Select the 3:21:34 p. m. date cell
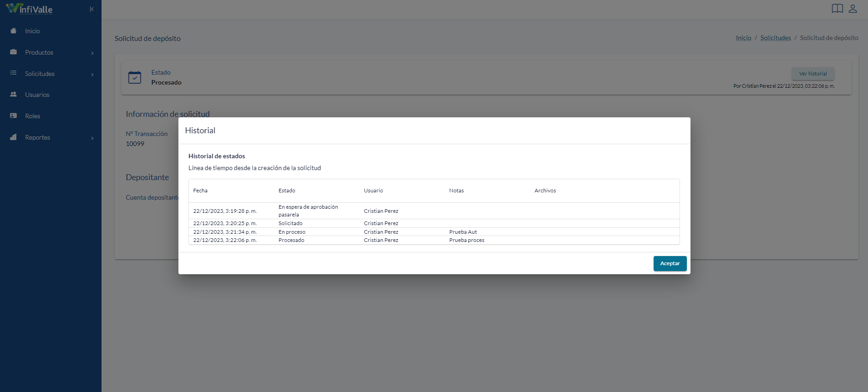Viewport: 868px width, 392px height. (x=225, y=232)
